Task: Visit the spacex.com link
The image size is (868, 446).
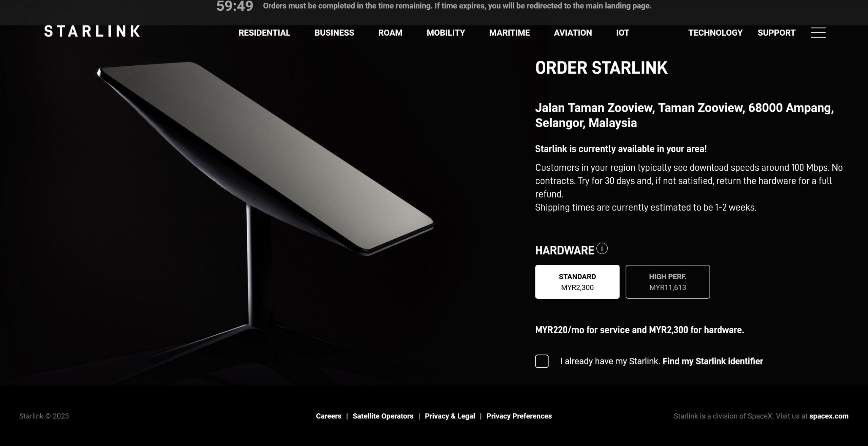Action: click(829, 416)
